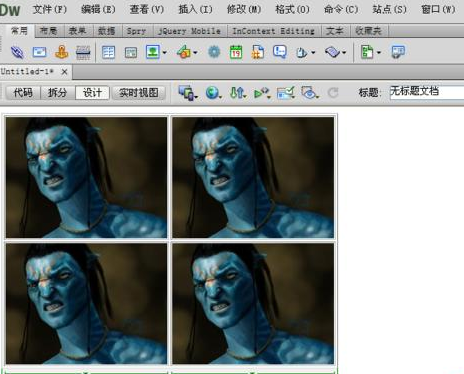Image resolution: width=464 pixels, height=374 pixels.
Task: Open the File Management arrows dropdown
Action: coord(238,93)
